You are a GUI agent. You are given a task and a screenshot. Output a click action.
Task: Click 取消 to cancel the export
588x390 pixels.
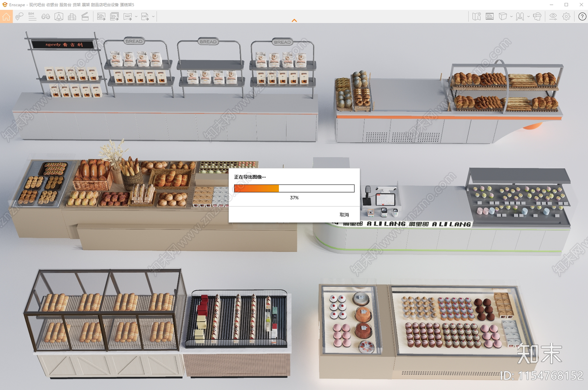click(x=344, y=215)
